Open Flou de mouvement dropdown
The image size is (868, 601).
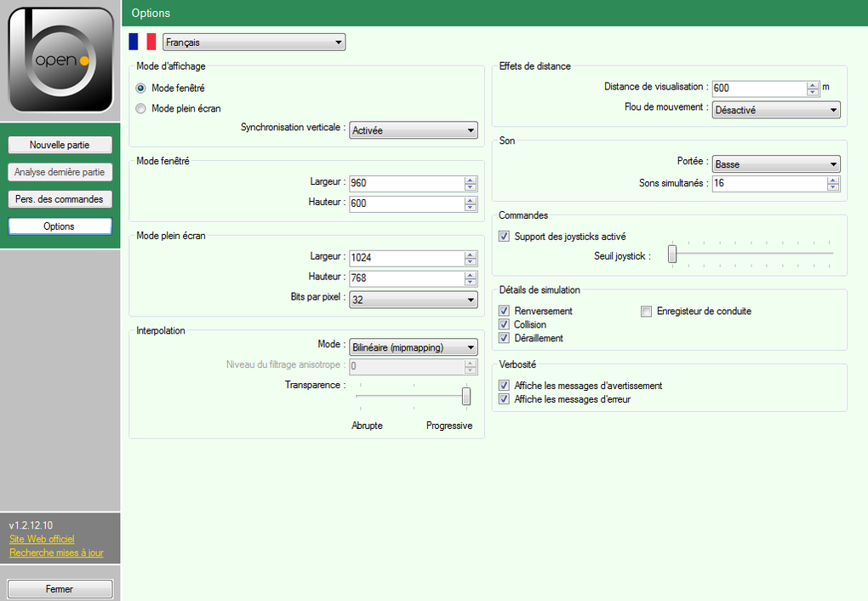coord(776,110)
